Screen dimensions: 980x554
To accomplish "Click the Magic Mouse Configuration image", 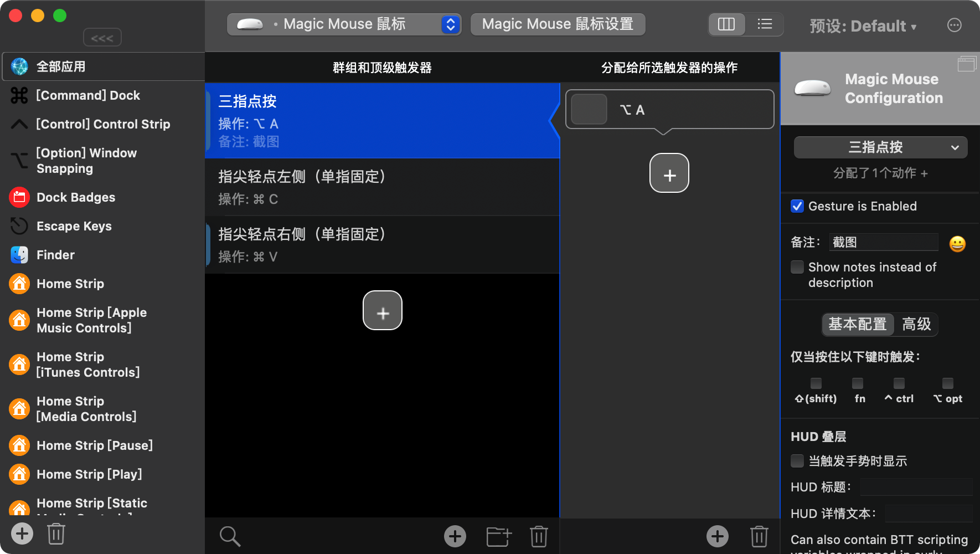I will (812, 88).
